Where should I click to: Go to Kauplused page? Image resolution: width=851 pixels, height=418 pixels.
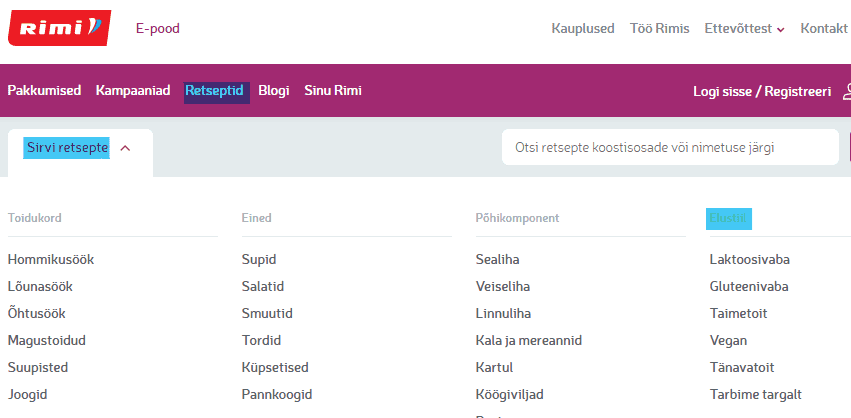click(582, 28)
